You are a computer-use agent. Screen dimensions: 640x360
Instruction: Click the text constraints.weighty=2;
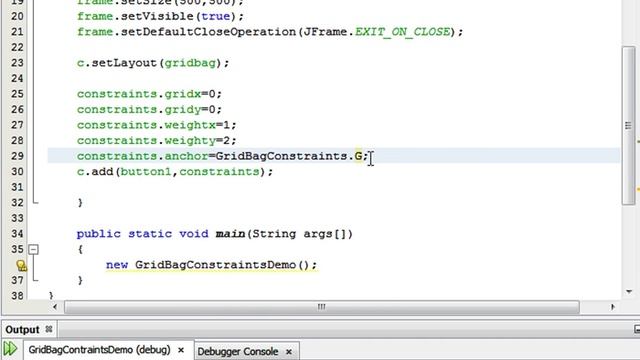[x=157, y=140]
